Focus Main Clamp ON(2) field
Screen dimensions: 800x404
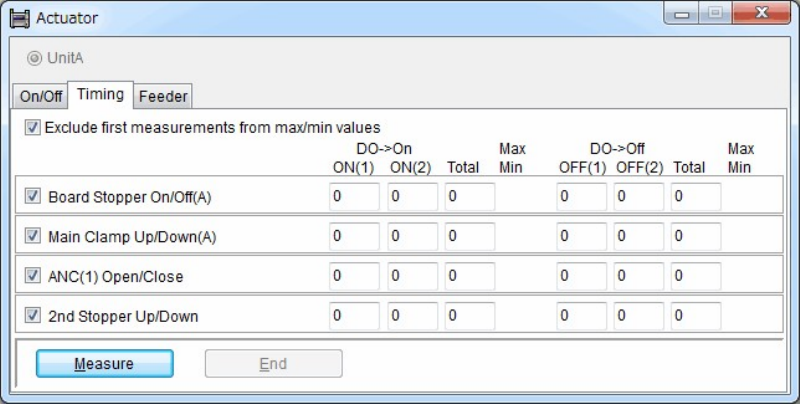(412, 237)
